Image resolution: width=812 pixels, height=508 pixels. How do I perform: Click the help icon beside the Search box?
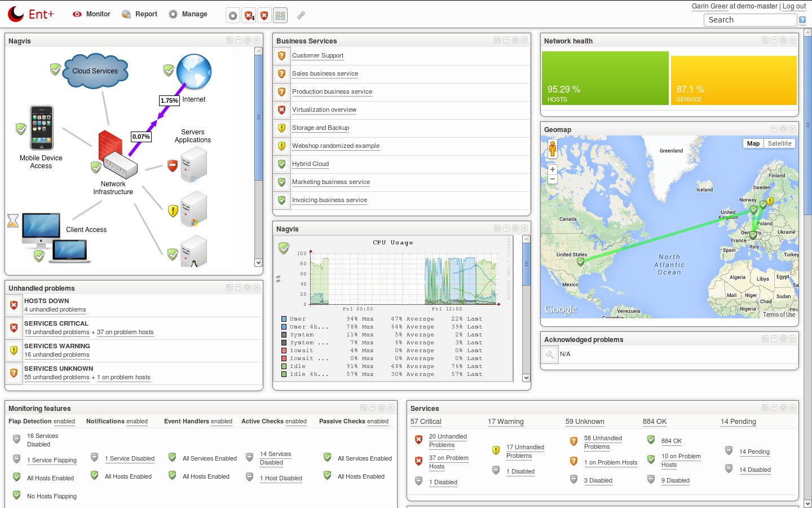(802, 20)
